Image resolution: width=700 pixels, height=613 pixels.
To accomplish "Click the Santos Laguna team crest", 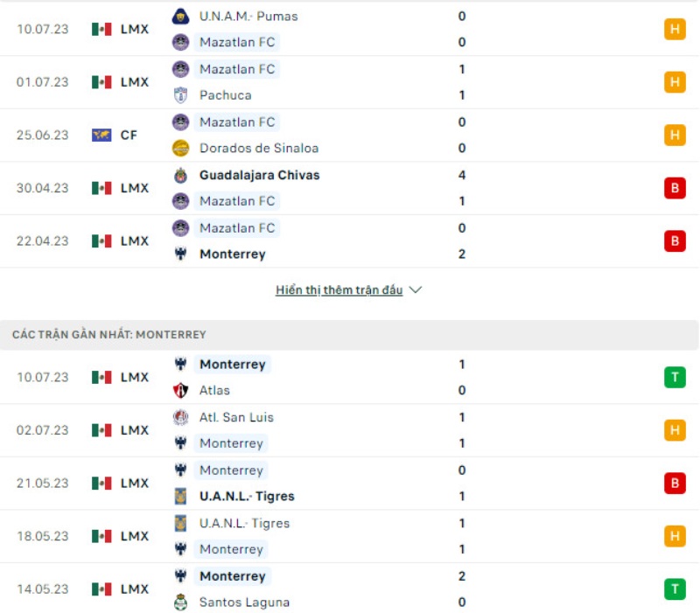I will pos(180,603).
